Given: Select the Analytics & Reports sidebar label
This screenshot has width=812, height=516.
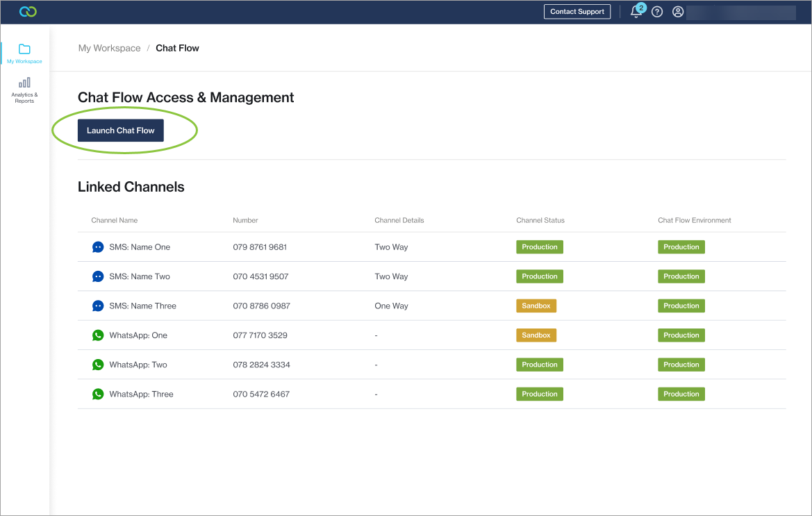Looking at the screenshot, I should (24, 98).
